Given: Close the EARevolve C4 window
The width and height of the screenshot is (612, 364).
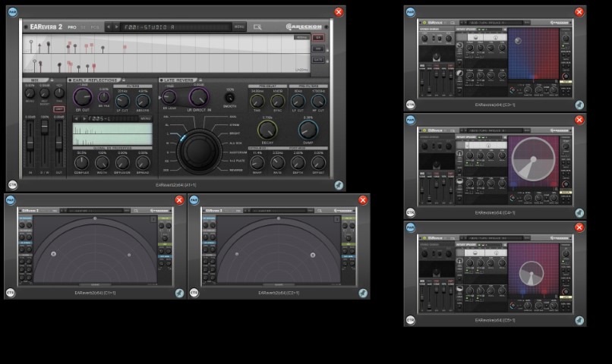Looking at the screenshot, I should point(579,120).
